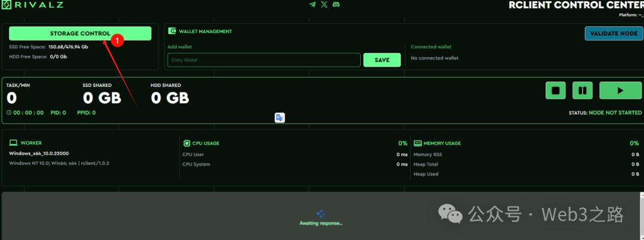644x240 pixels.
Task: Open the X social icon
Action: click(324, 5)
